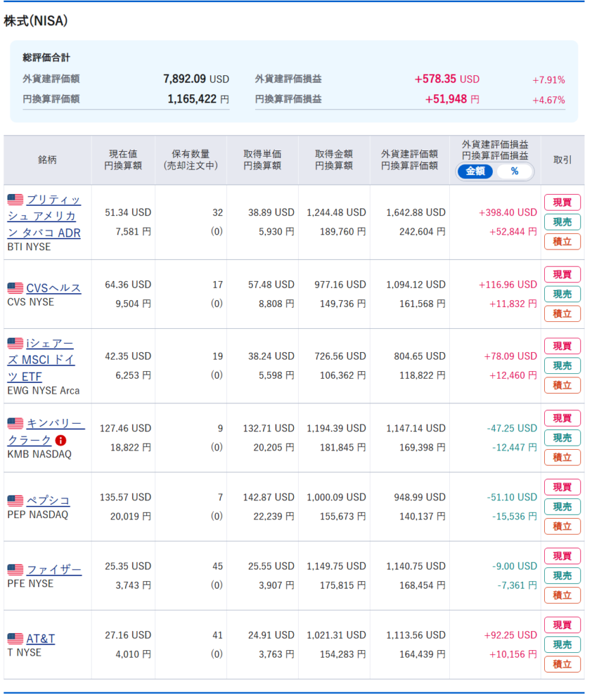The width and height of the screenshot is (592, 700).
Task: Select the +398.40 USD gain value
Action: (508, 213)
